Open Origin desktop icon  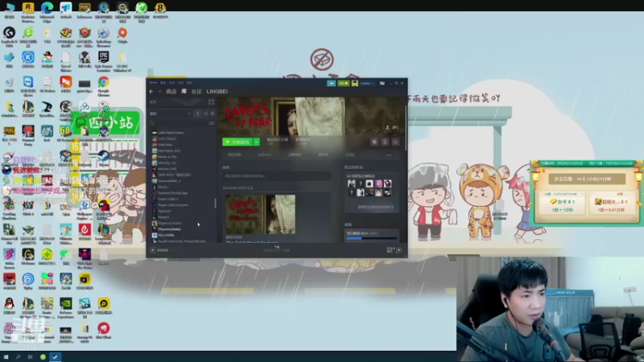[x=122, y=35]
